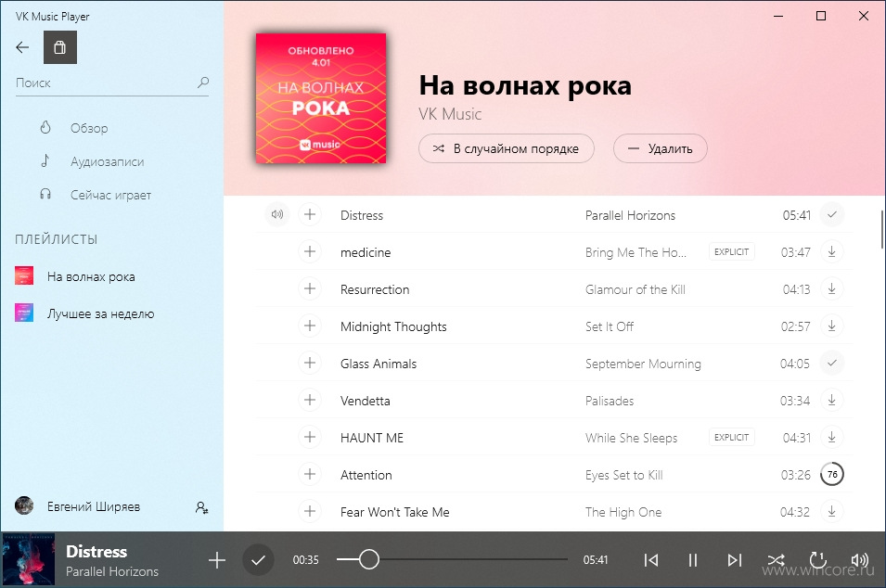Viewport: 886px width, 588px height.
Task: Click the Palisades artist name
Action: (610, 401)
